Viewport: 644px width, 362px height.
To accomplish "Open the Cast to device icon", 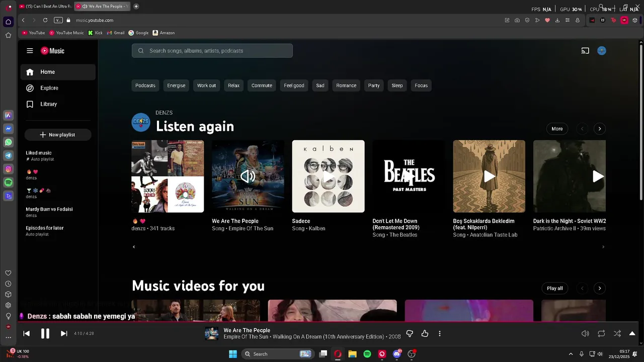I will click(585, 51).
